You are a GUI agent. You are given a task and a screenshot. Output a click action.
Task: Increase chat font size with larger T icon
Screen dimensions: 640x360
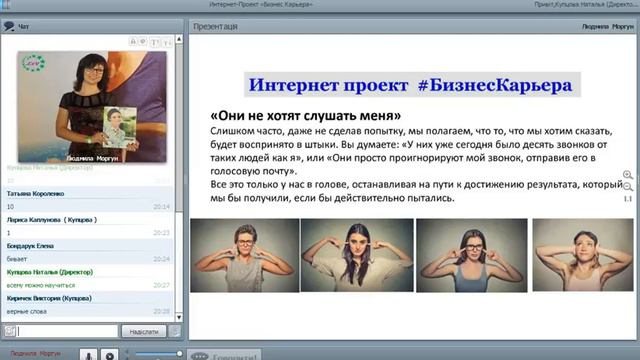(x=155, y=42)
